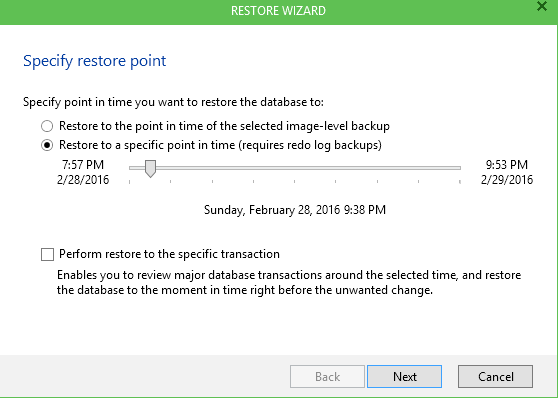Close the Restore Wizard with the X icon
Image resolution: width=558 pixels, height=398 pixels.
point(542,6)
